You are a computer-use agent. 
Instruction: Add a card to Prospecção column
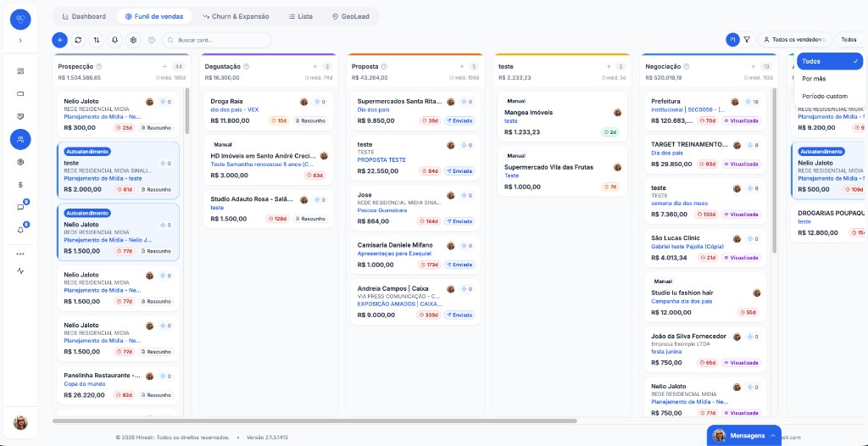pyautogui.click(x=165, y=66)
